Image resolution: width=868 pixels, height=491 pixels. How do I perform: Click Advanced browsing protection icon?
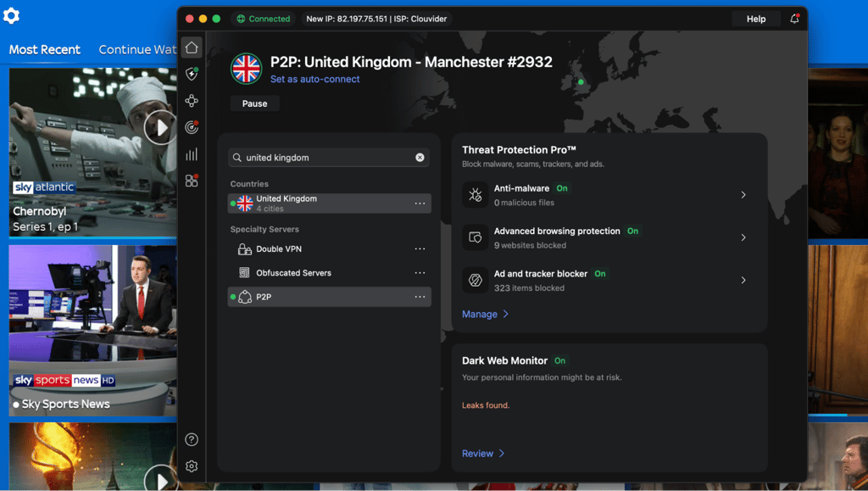pyautogui.click(x=475, y=237)
